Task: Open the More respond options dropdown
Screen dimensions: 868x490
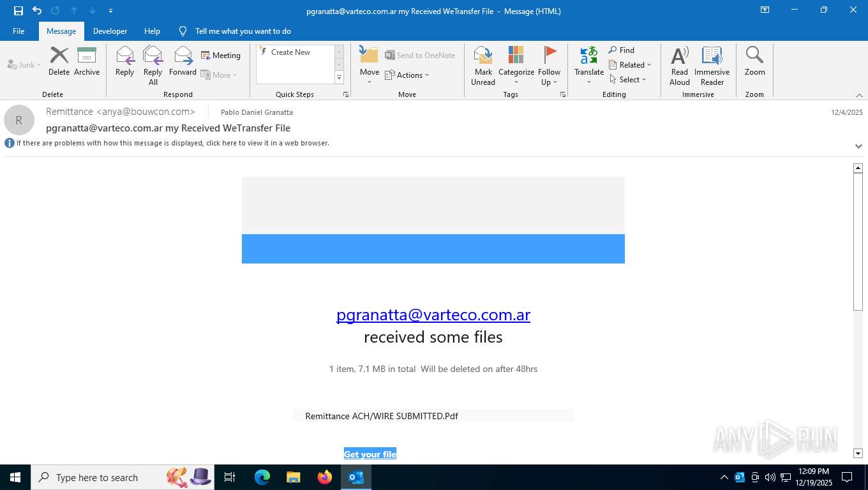Action: [219, 75]
